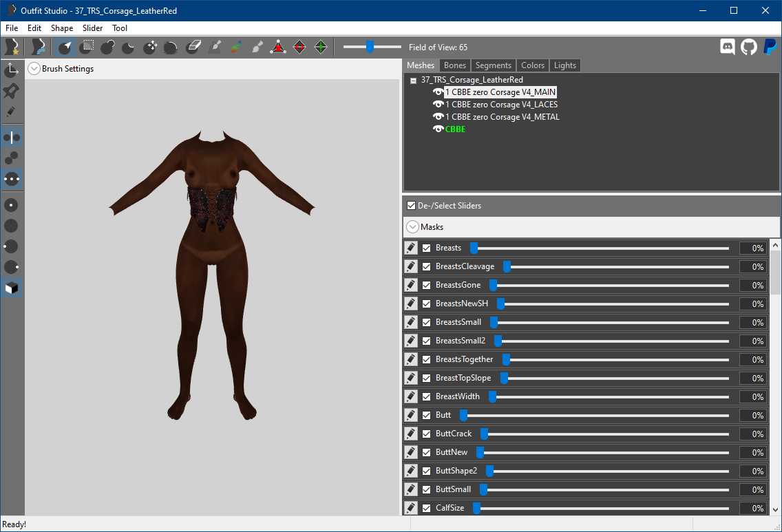Hide the Corsage V4_MAIN mesh
Image resolution: width=782 pixels, height=532 pixels.
438,92
